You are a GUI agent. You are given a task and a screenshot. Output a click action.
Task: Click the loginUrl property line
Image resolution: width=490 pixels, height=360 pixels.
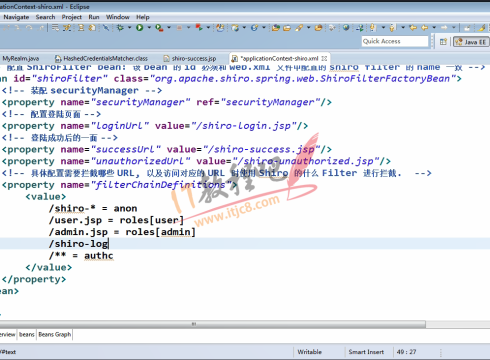[x=155, y=126]
